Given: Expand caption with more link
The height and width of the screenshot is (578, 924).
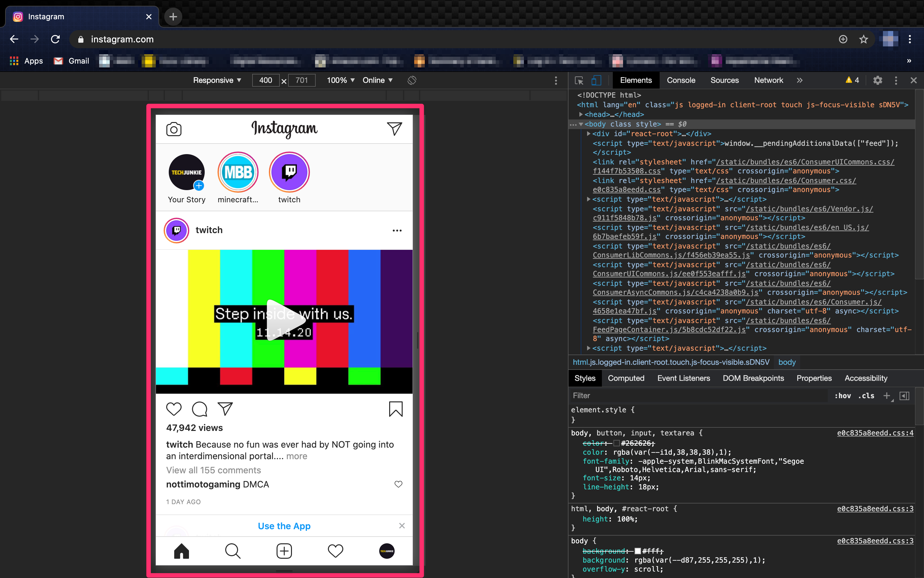Looking at the screenshot, I should [297, 456].
